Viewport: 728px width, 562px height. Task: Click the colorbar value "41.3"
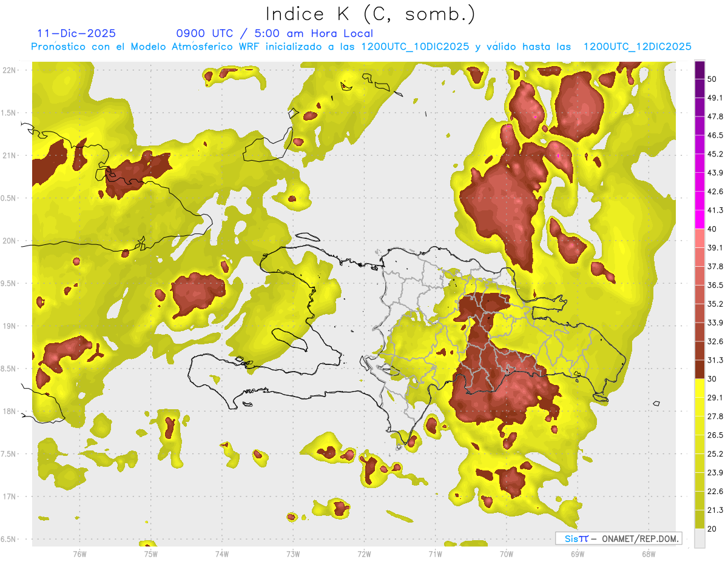715,210
